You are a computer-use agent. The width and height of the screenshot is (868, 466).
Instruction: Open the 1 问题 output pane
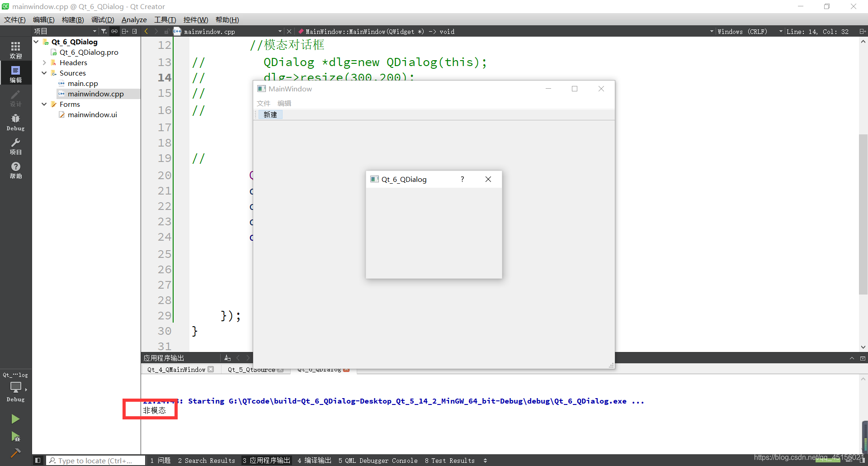pyautogui.click(x=160, y=460)
